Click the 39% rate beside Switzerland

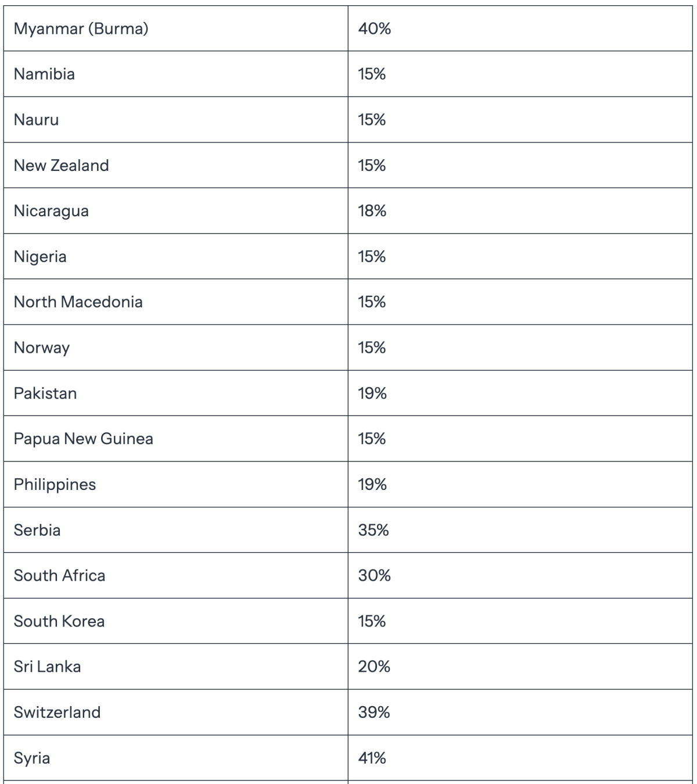click(x=374, y=712)
